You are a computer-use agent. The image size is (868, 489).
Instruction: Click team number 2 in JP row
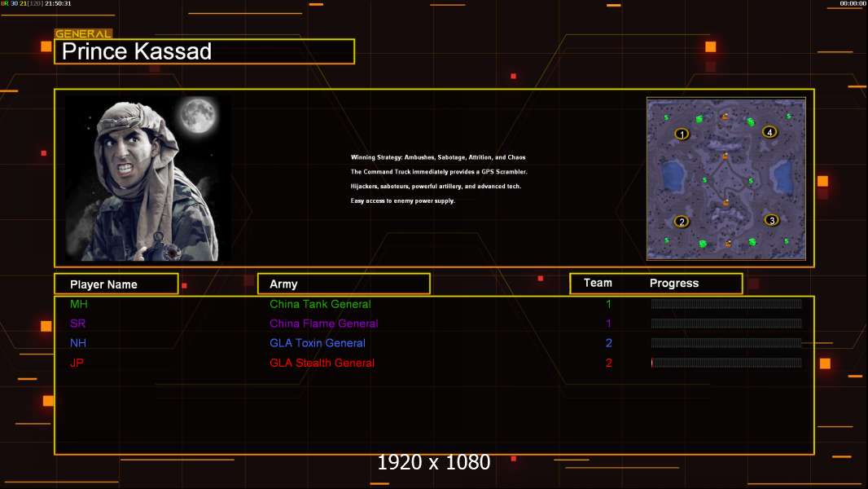coord(608,363)
